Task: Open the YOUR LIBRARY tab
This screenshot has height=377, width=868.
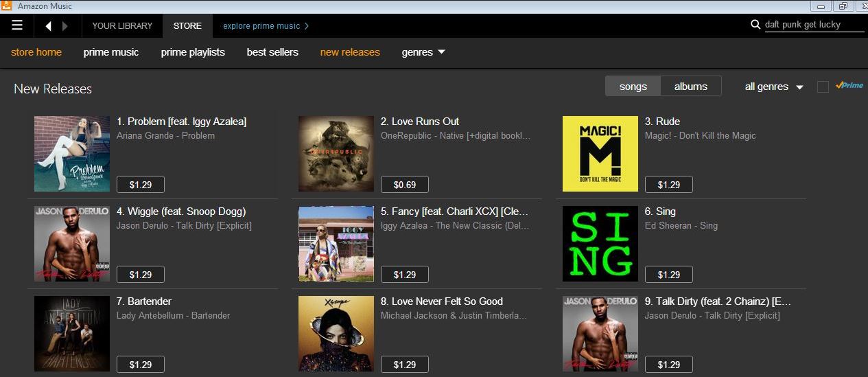Action: [x=122, y=26]
